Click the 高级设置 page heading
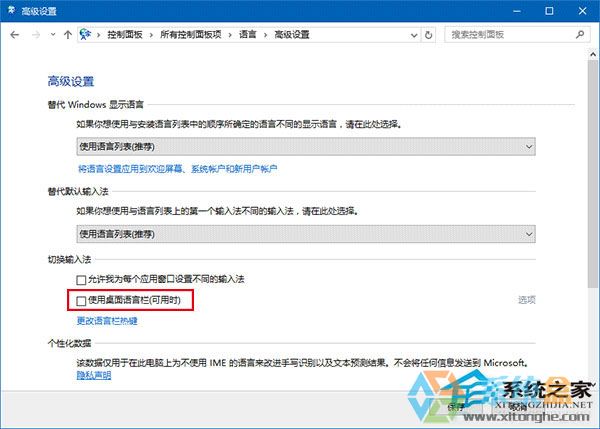 coord(71,82)
